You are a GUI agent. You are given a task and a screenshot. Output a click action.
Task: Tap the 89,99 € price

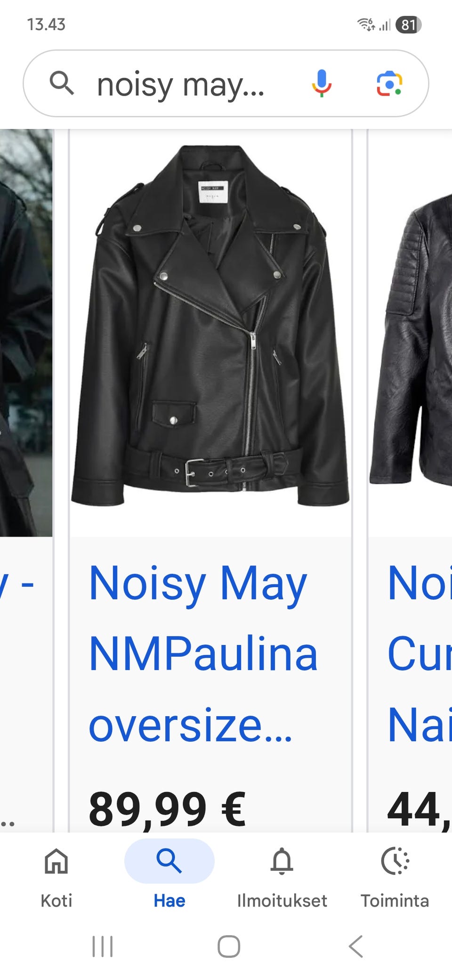coord(167,809)
